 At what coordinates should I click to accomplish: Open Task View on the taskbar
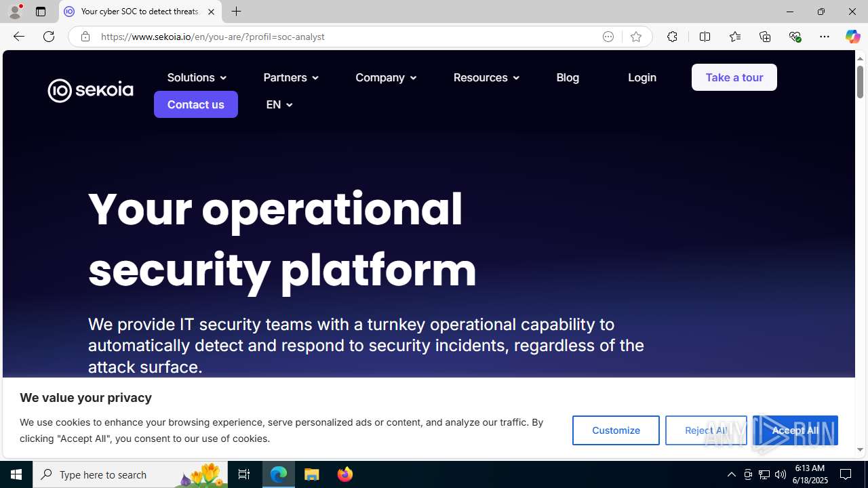point(244,474)
